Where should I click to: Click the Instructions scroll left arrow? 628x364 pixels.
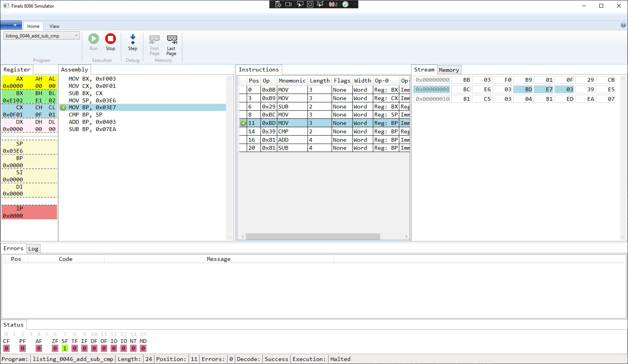click(x=242, y=237)
